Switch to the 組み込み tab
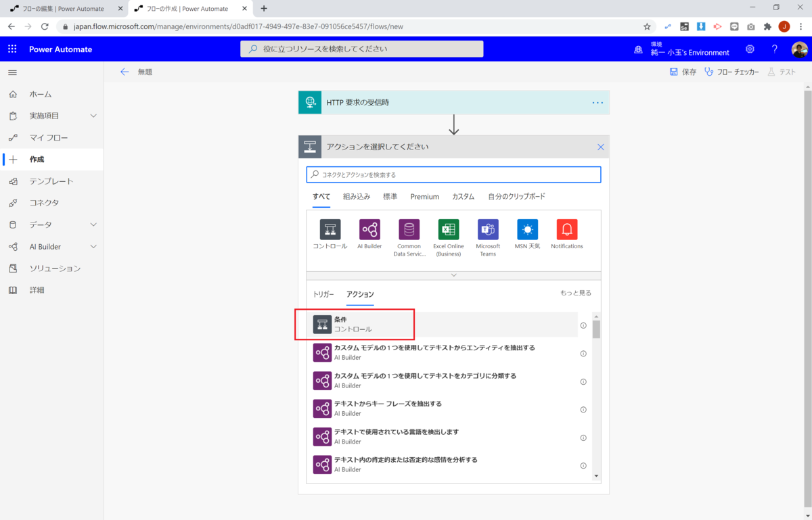This screenshot has width=812, height=520. (357, 197)
